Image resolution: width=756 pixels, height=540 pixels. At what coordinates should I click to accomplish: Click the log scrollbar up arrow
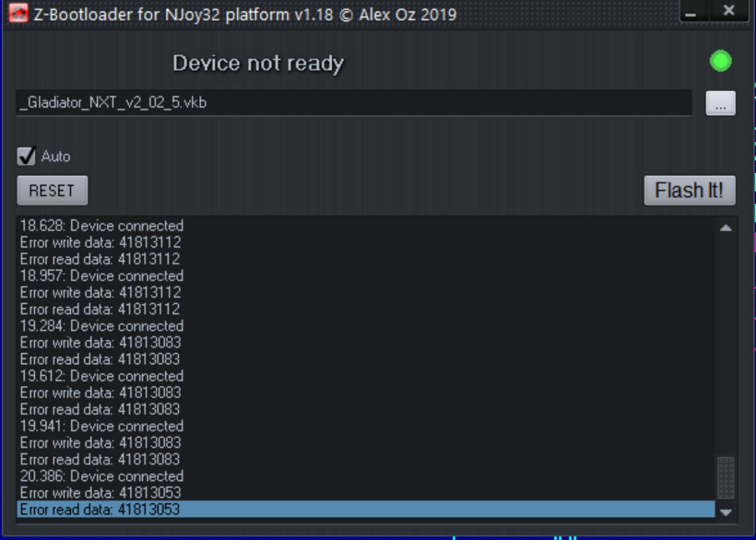point(726,228)
